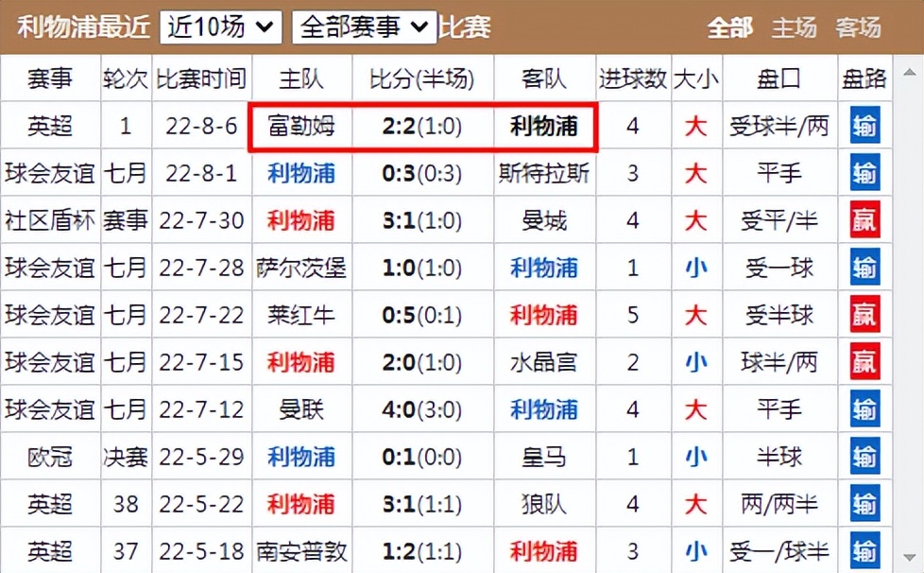Click the red 大 indicator in the first row

(x=696, y=126)
